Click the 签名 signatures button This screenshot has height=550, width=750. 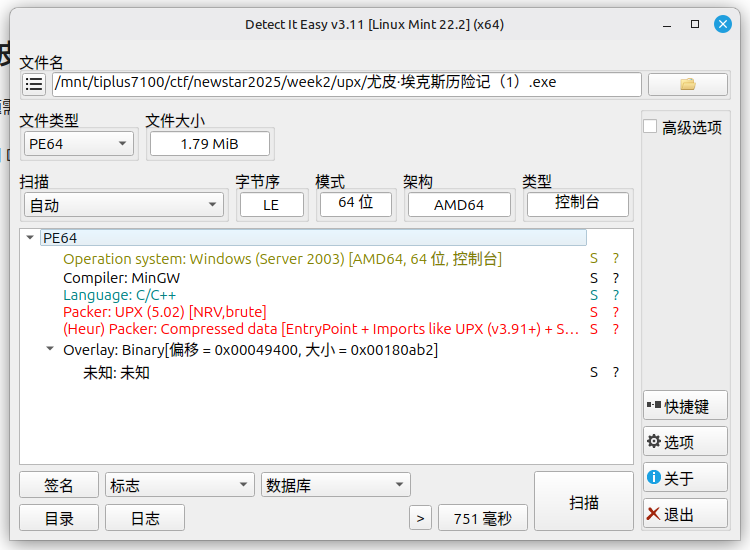59,485
